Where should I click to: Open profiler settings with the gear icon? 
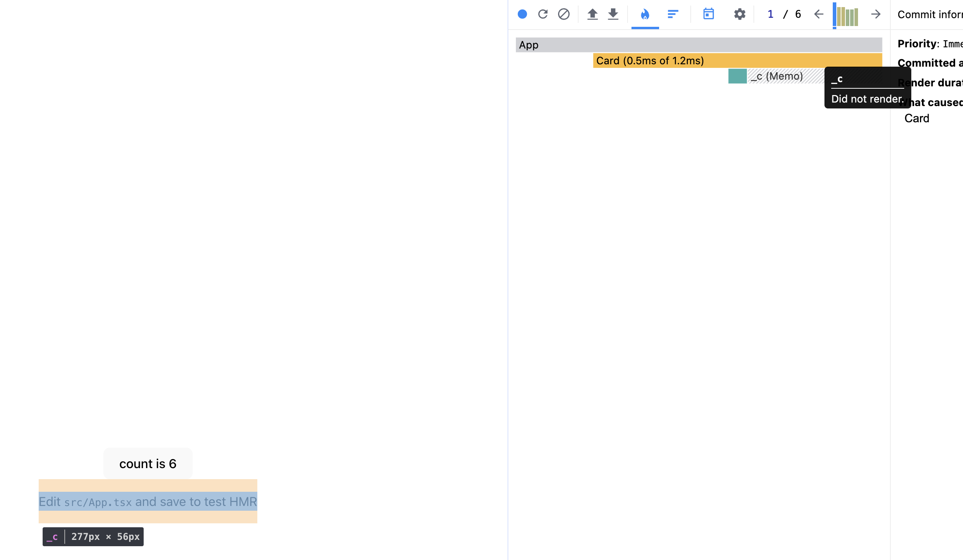tap(740, 14)
